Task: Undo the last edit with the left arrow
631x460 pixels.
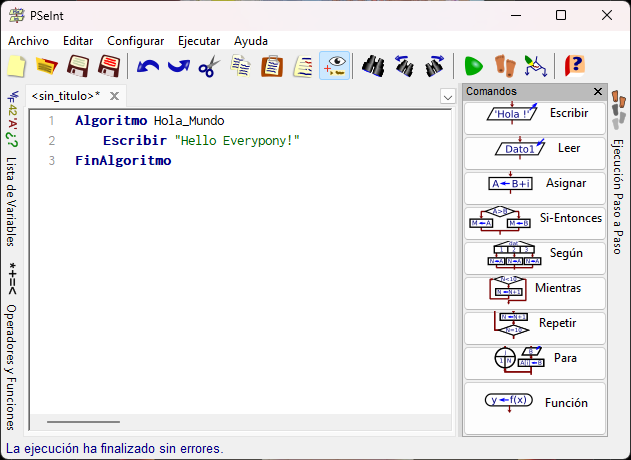Action: (148, 66)
